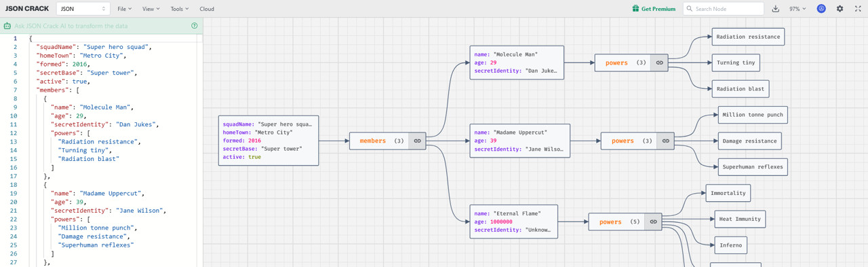This screenshot has width=868, height=267.
Task: Select the Eternal Flame node in graph
Action: (x=514, y=221)
